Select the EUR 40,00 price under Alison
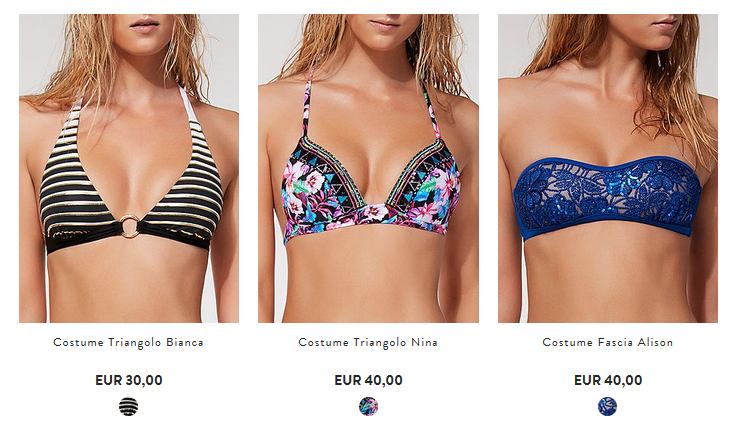Image resolution: width=742 pixels, height=439 pixels. (608, 380)
